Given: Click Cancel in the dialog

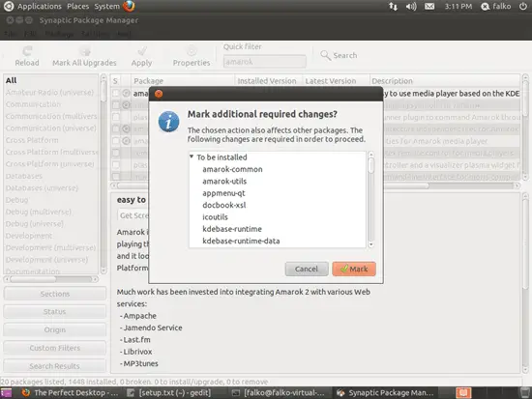Looking at the screenshot, I should pyautogui.click(x=307, y=269).
